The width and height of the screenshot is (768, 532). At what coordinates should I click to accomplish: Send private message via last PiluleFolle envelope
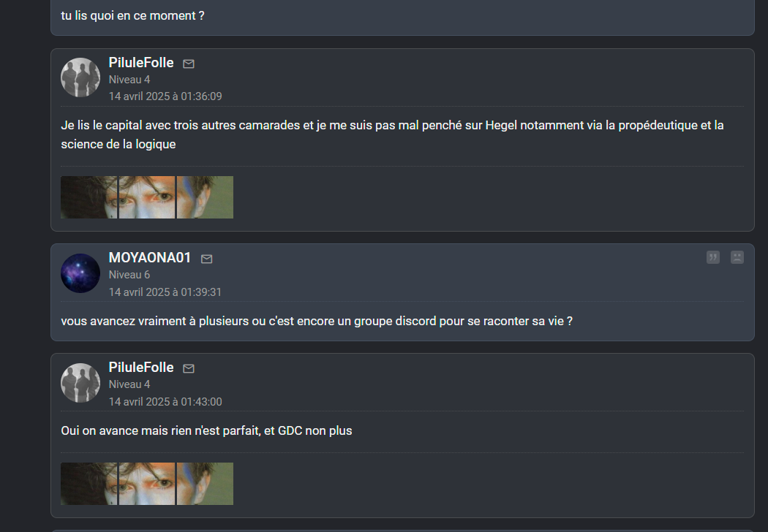tap(189, 369)
